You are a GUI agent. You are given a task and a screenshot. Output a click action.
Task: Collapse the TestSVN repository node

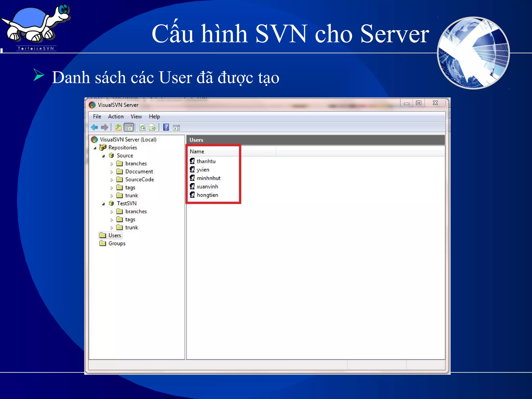[103, 204]
